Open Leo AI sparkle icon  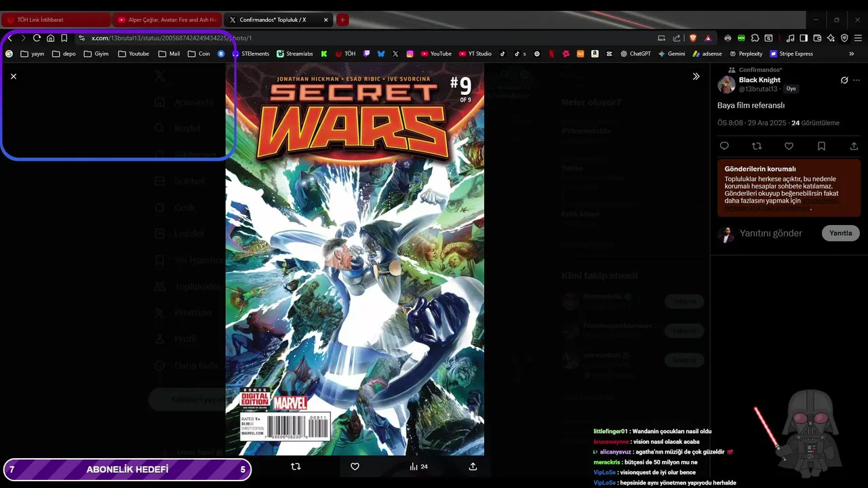pyautogui.click(x=831, y=38)
